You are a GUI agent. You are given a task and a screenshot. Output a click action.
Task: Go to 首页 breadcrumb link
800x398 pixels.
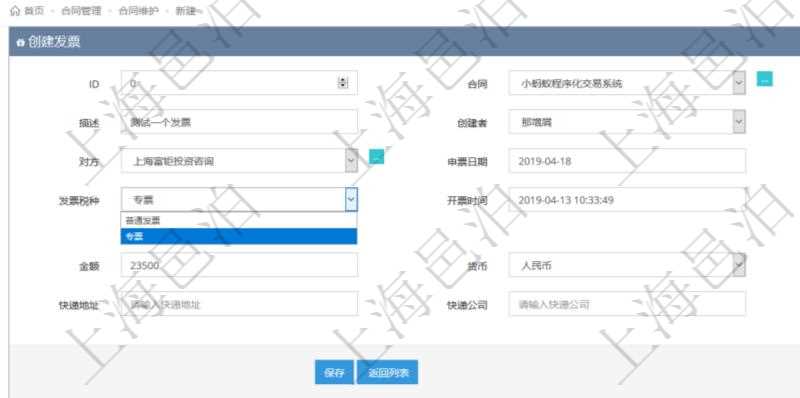point(34,11)
